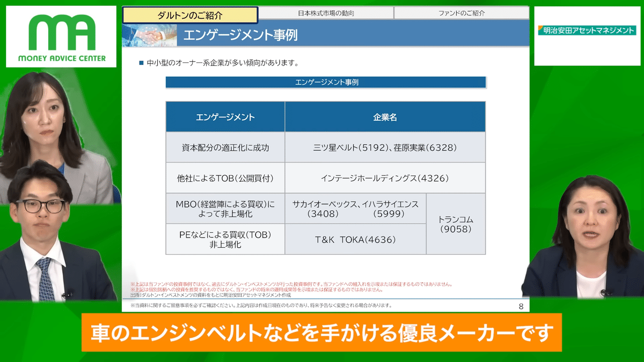Click the bullet text 中小型のオーナー系企業が多い傾向があります
This screenshot has width=644, height=362.
[222, 63]
